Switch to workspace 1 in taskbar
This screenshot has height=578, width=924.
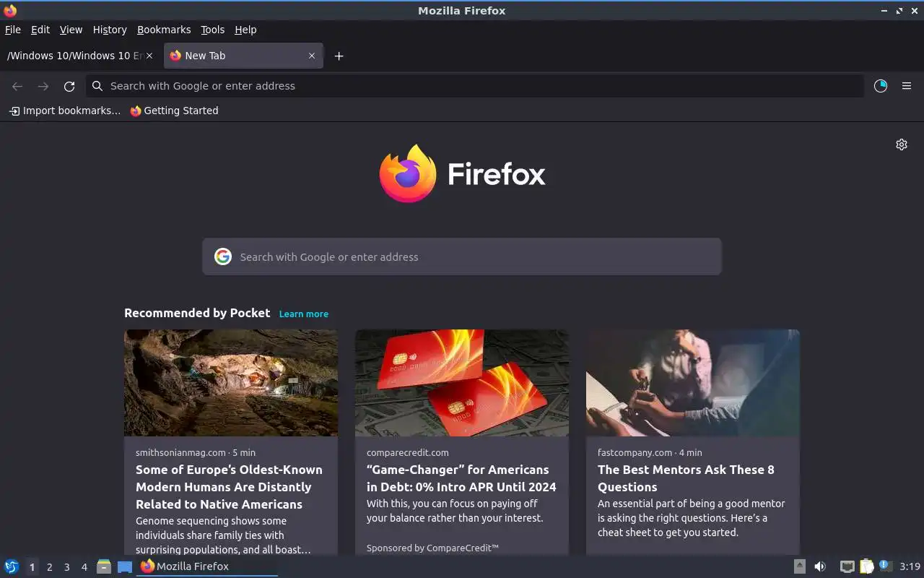point(32,567)
